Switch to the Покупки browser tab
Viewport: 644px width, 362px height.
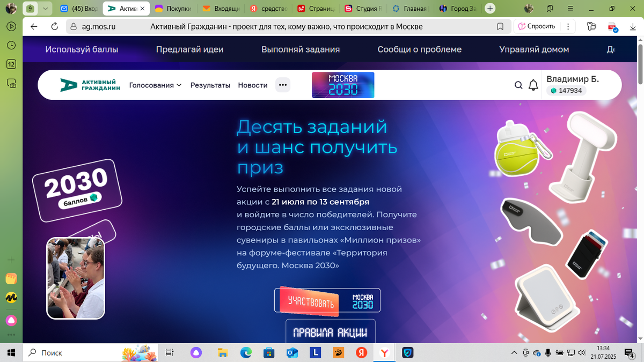[172, 9]
